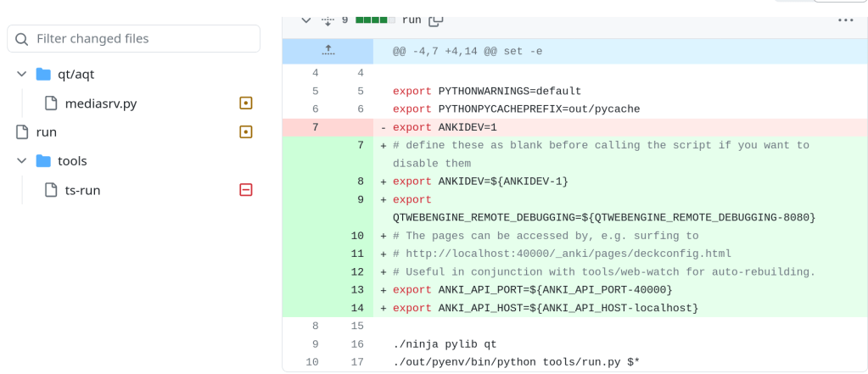868x374 pixels.
Task: Click the run filename in diff header
Action: coord(412,20)
